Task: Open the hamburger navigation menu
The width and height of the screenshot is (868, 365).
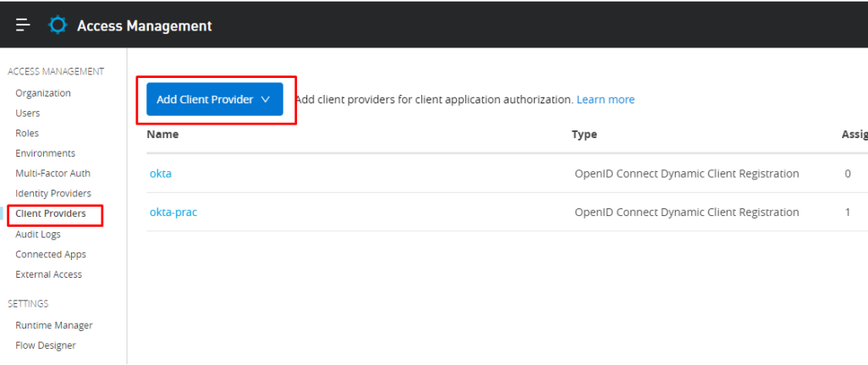Action: [23, 25]
